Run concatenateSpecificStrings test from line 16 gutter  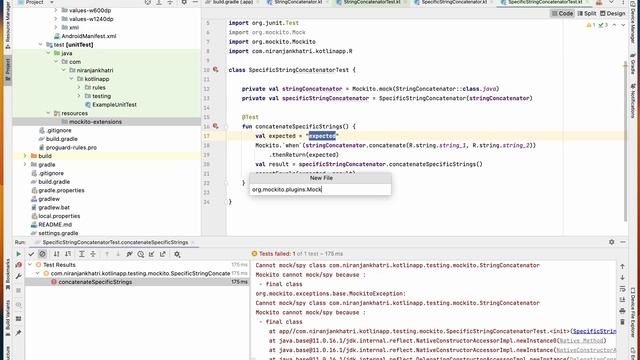216,127
